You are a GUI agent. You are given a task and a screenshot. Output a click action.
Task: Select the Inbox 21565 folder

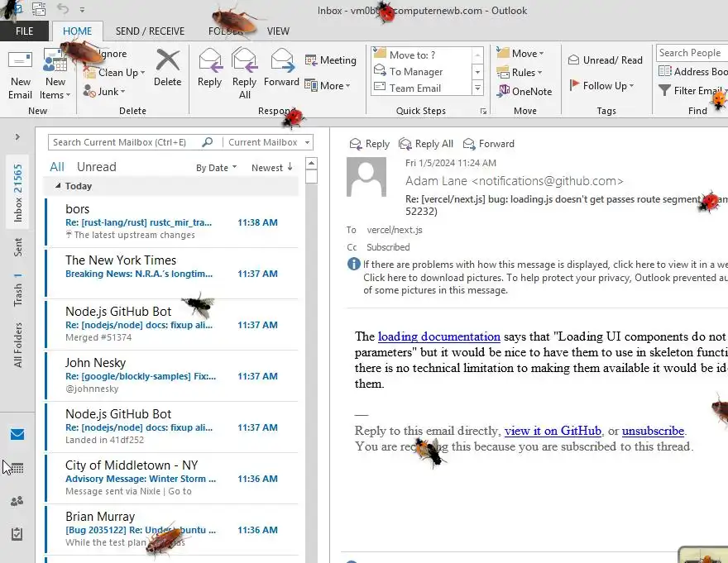pyautogui.click(x=17, y=193)
